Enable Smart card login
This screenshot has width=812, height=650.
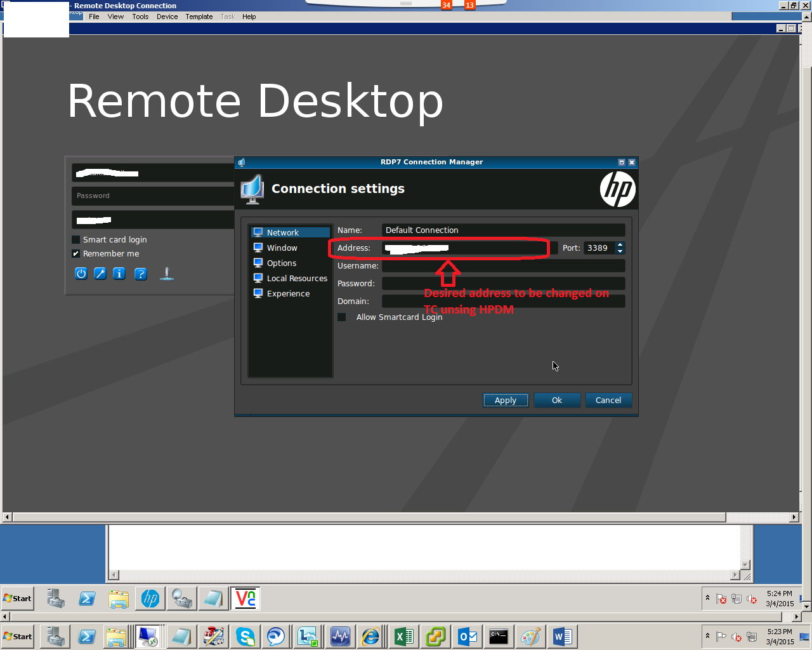75,239
